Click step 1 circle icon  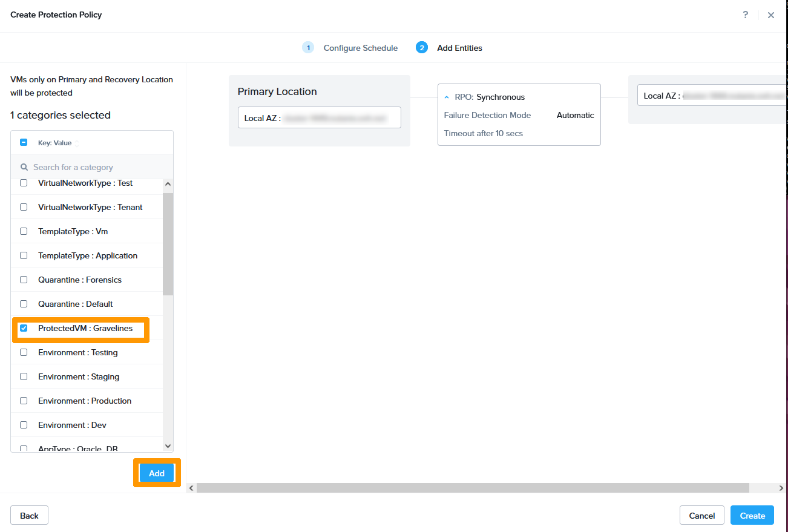(308, 48)
